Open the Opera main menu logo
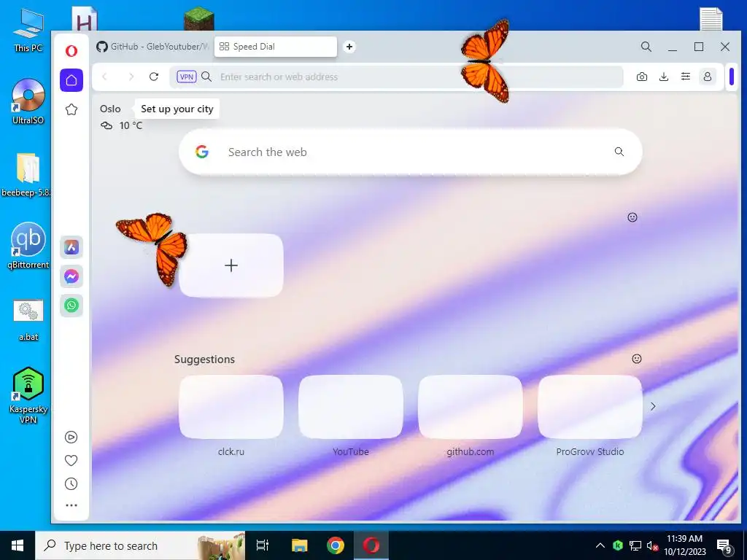Image resolution: width=747 pixels, height=560 pixels. pos(71,50)
